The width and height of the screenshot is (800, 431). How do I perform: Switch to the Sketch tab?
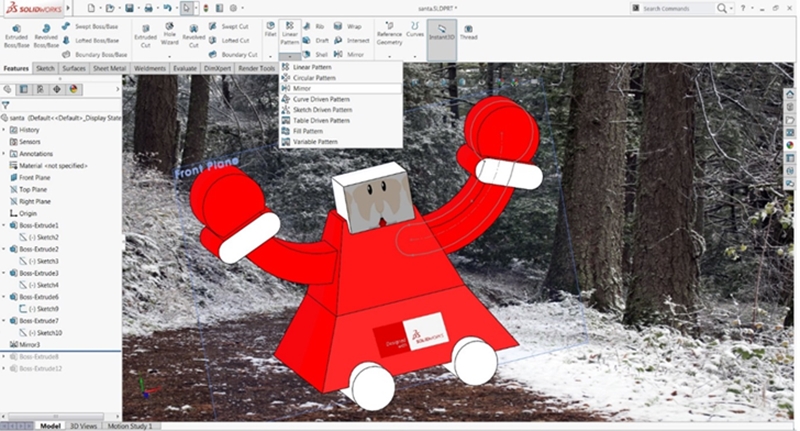tap(45, 68)
